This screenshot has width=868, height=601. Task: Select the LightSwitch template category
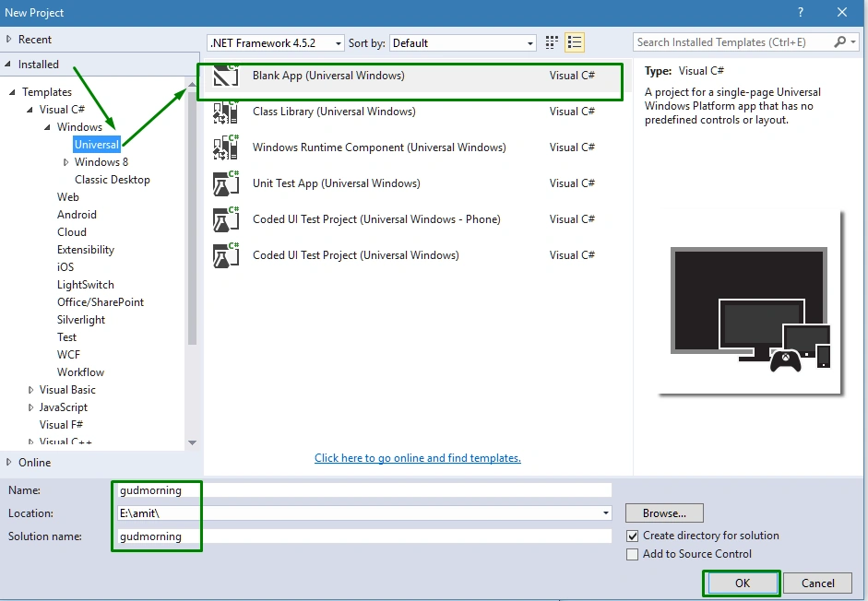click(86, 285)
